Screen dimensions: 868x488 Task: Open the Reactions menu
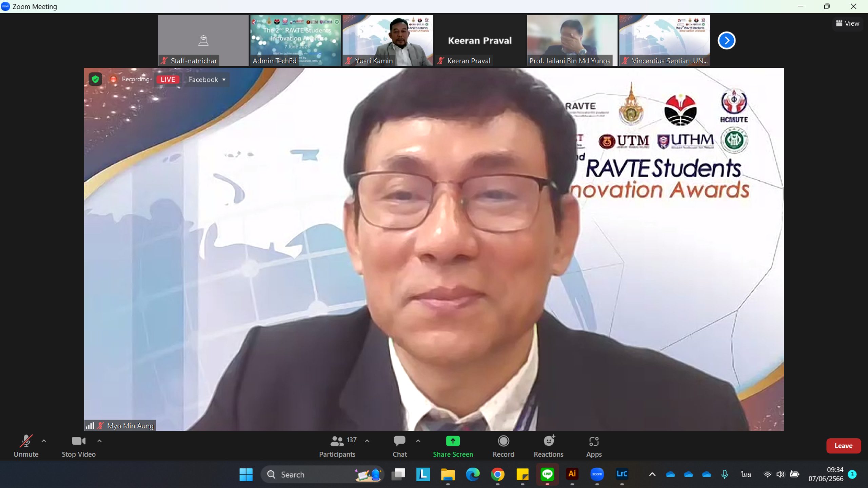549,446
